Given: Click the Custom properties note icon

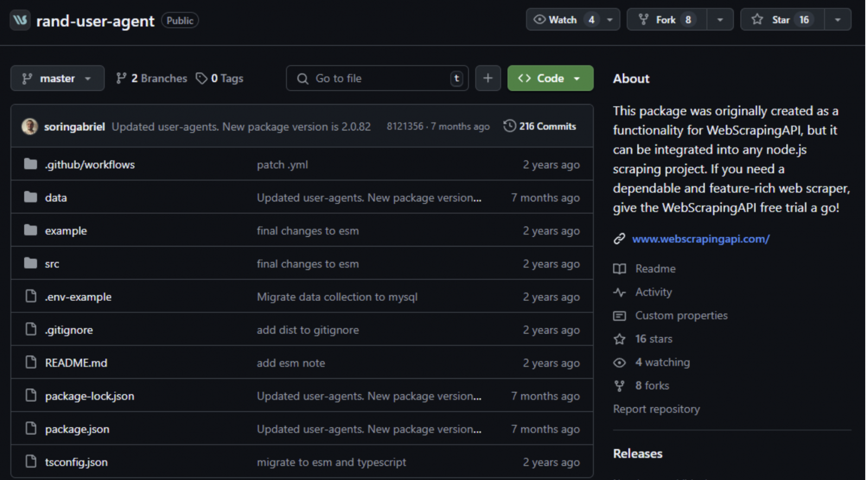Looking at the screenshot, I should tap(619, 315).
